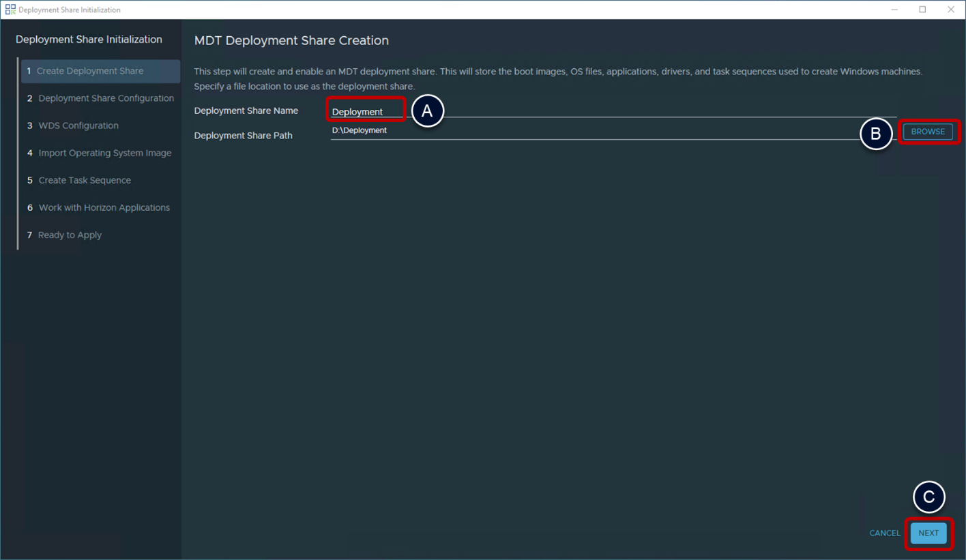The width and height of the screenshot is (966, 560).
Task: Click the MDT Deployment Share Creation heading
Action: pos(291,41)
